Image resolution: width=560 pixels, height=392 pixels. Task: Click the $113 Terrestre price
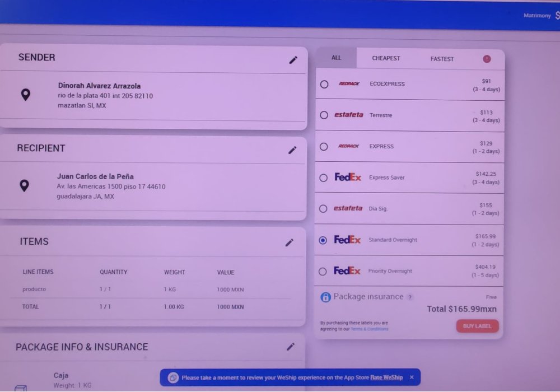click(x=486, y=112)
